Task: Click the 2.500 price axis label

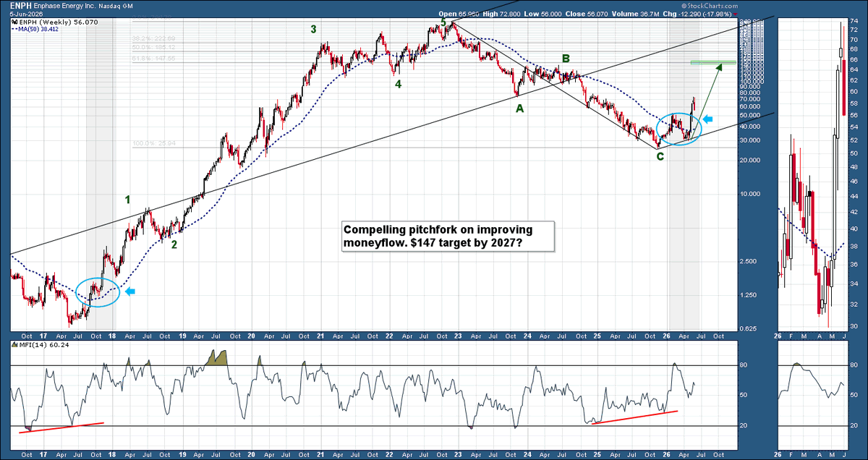Action: (x=749, y=261)
